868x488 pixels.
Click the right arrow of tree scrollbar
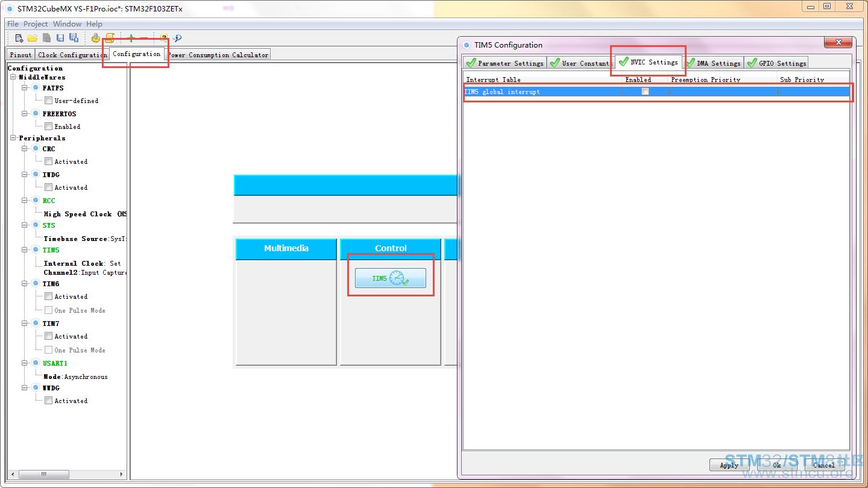tap(122, 474)
